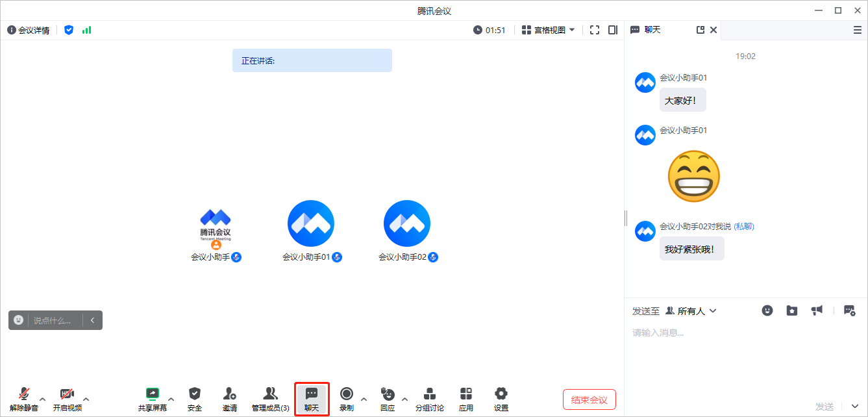The height and width of the screenshot is (417, 868).
Task: Select recipient dropdown 所有人
Action: [691, 311]
